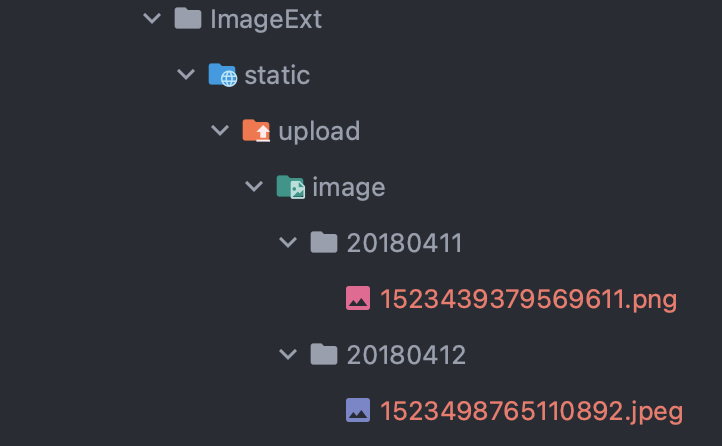Select the static folder label
Screen dimensions: 722x446
pos(277,75)
